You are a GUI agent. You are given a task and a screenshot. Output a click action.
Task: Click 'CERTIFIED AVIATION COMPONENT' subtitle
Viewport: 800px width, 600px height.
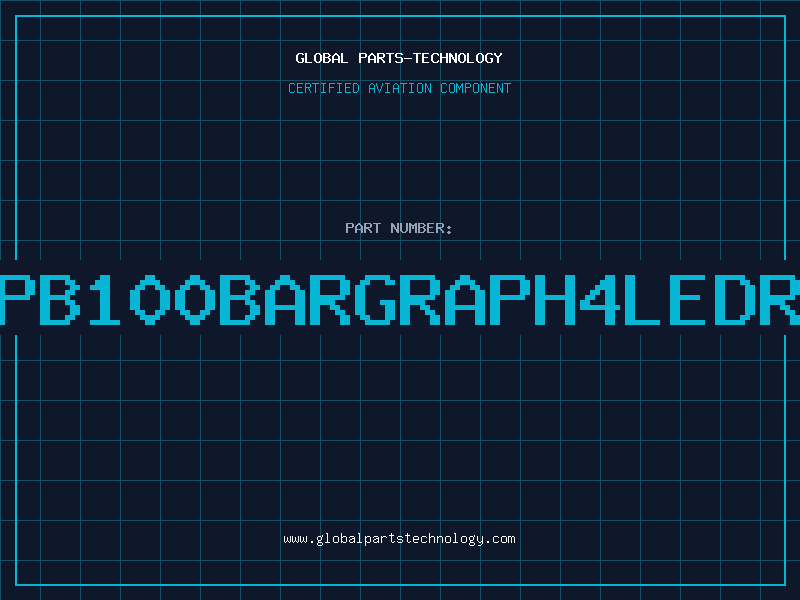tap(399, 88)
